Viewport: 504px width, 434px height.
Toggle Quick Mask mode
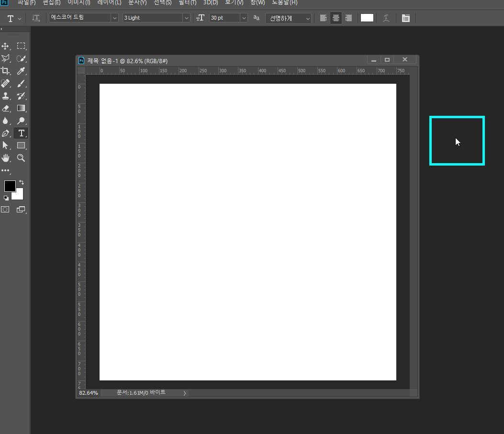click(5, 210)
